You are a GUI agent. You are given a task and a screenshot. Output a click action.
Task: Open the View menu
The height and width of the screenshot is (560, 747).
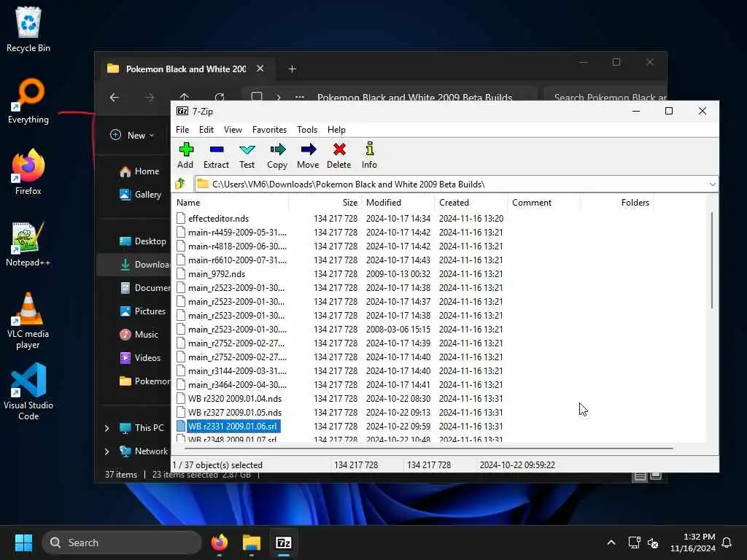tap(233, 130)
